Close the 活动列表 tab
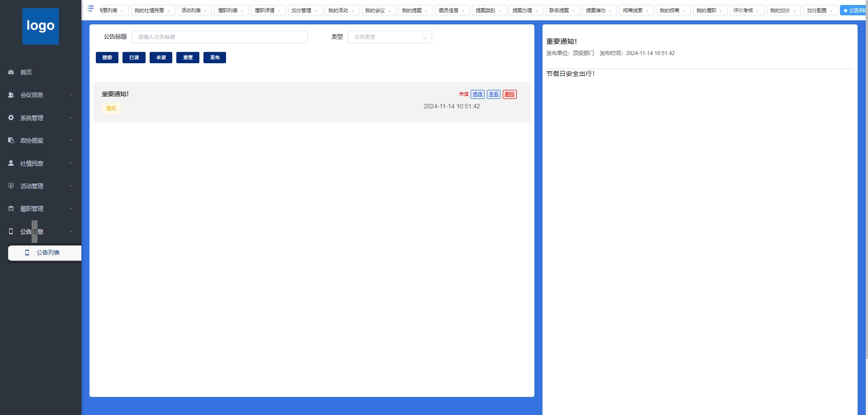Screen dimensions: 868x415 pyautogui.click(x=205, y=11)
